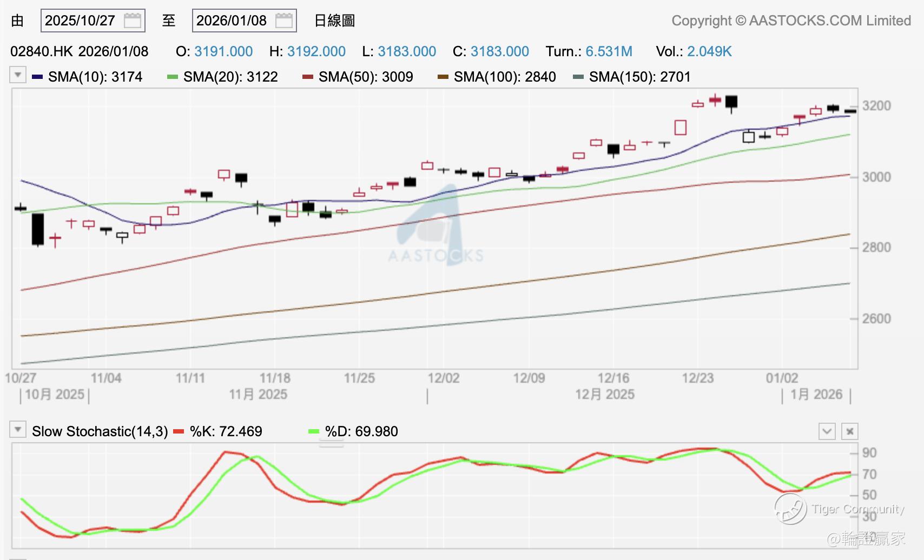Click the SMA(10) dark blue color swatch
The height and width of the screenshot is (560, 924).
click(37, 77)
